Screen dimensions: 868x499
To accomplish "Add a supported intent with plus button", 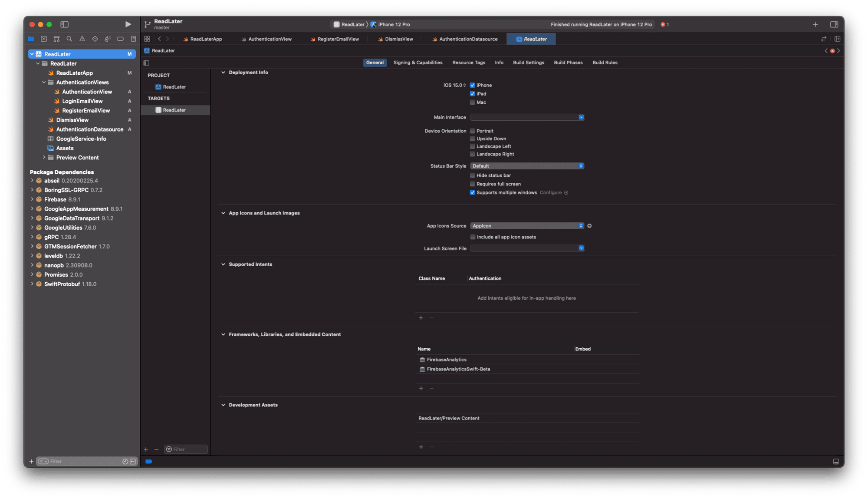I will [x=421, y=318].
